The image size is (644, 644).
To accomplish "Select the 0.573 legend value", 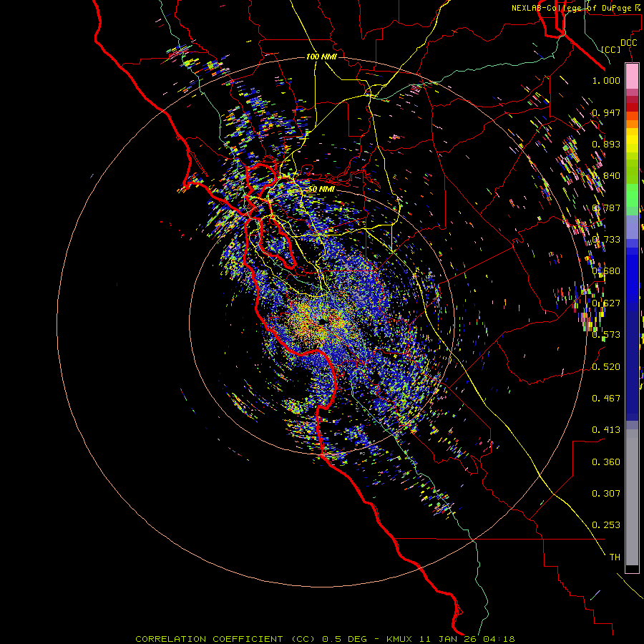I will coord(606,334).
